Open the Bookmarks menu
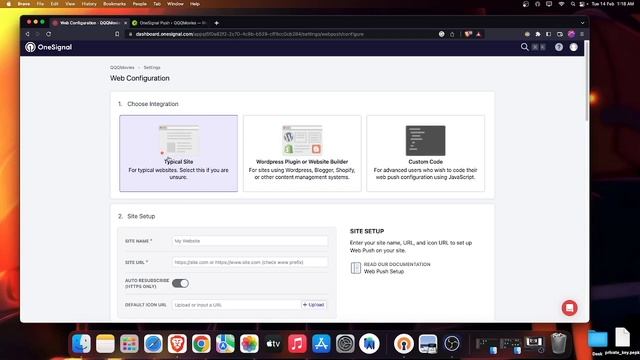Screen dimensions: 640x360 (x=114, y=4)
